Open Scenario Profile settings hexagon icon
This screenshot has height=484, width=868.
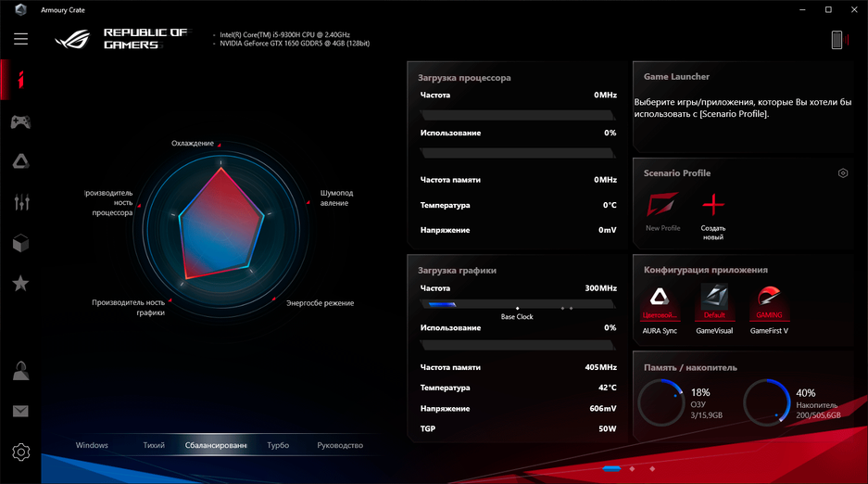click(x=843, y=173)
